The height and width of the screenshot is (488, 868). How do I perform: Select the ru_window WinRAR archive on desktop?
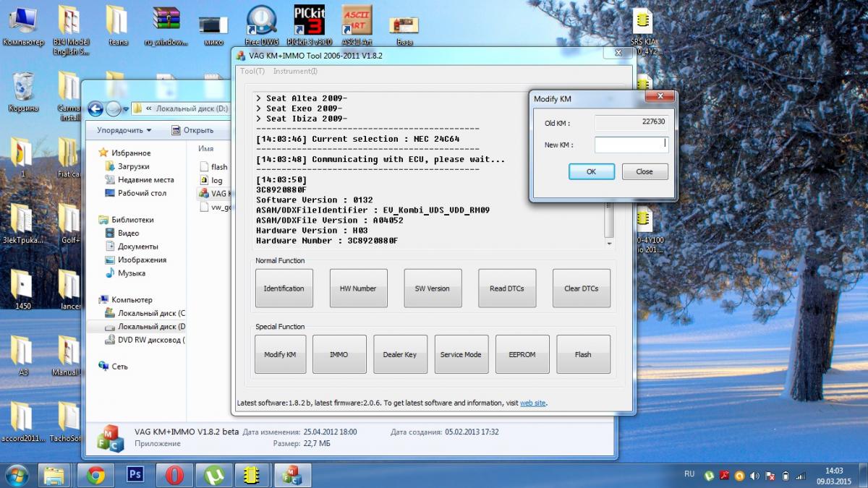[x=166, y=26]
